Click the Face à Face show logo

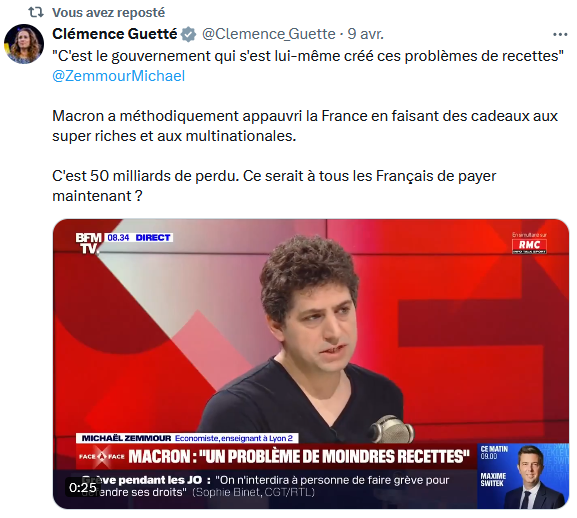click(x=102, y=457)
